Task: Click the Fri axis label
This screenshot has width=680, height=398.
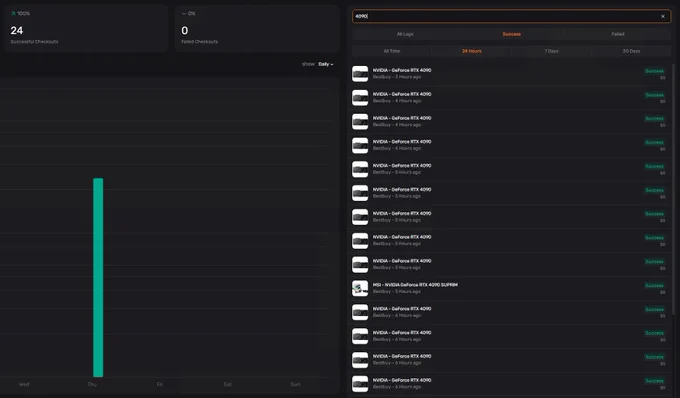Action: (160, 384)
